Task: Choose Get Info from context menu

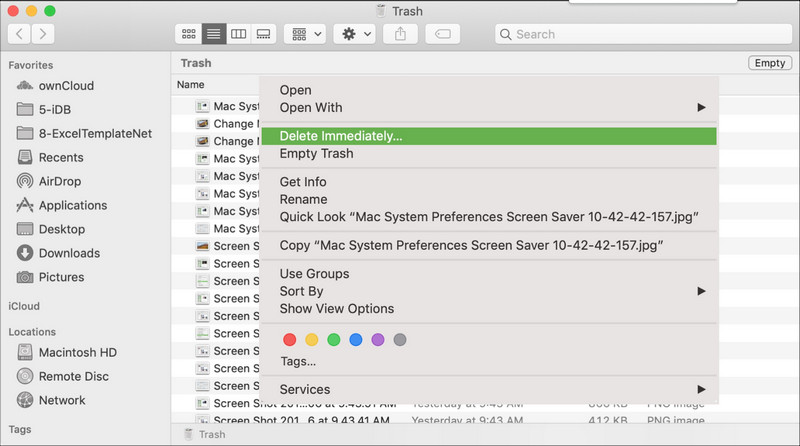Action: click(x=303, y=182)
